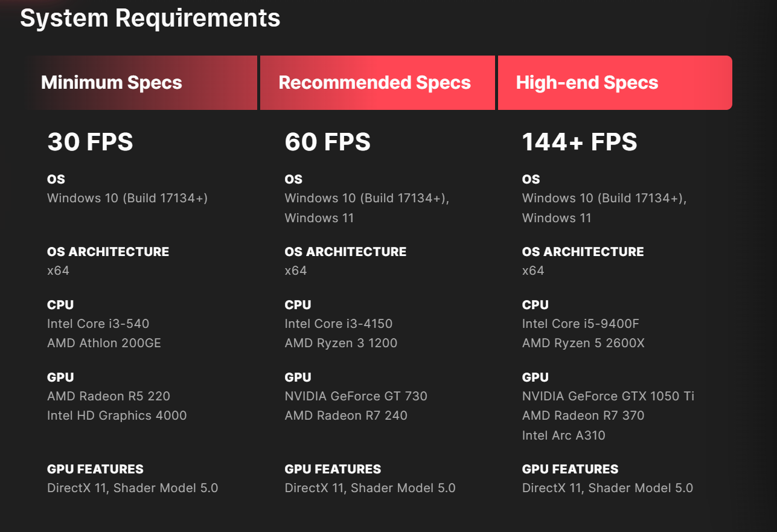The image size is (777, 532).
Task: Click the AMD Athlon 200GE entry
Action: (104, 343)
